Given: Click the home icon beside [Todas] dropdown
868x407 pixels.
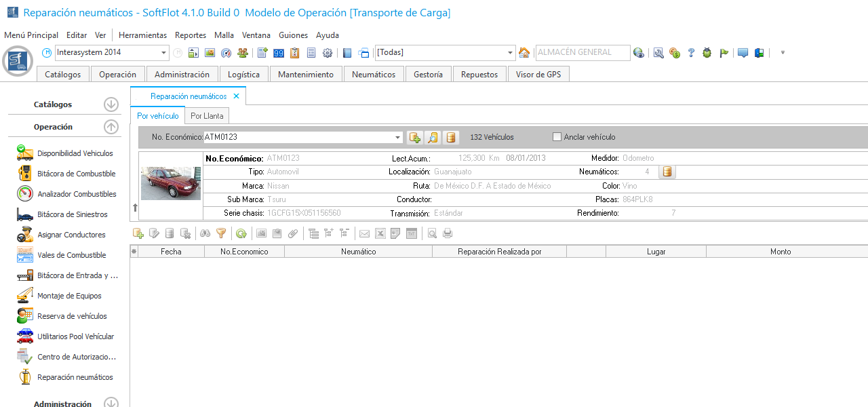Looking at the screenshot, I should 524,53.
